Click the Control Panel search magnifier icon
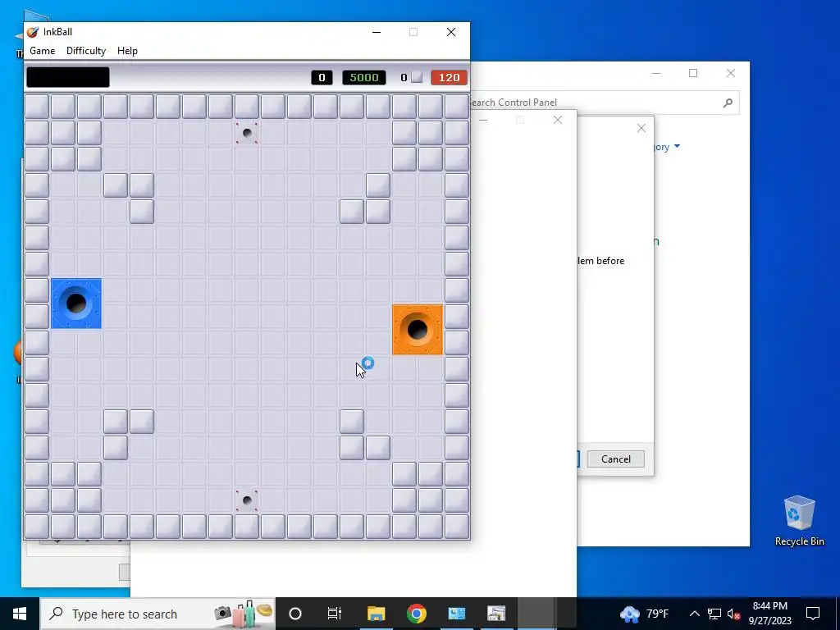The width and height of the screenshot is (840, 630). [728, 103]
